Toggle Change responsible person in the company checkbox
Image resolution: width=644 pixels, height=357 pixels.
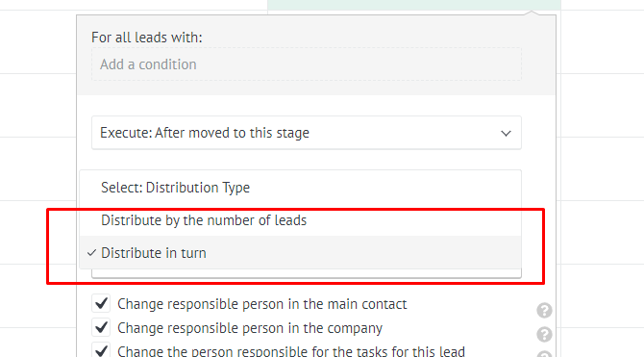(x=101, y=327)
